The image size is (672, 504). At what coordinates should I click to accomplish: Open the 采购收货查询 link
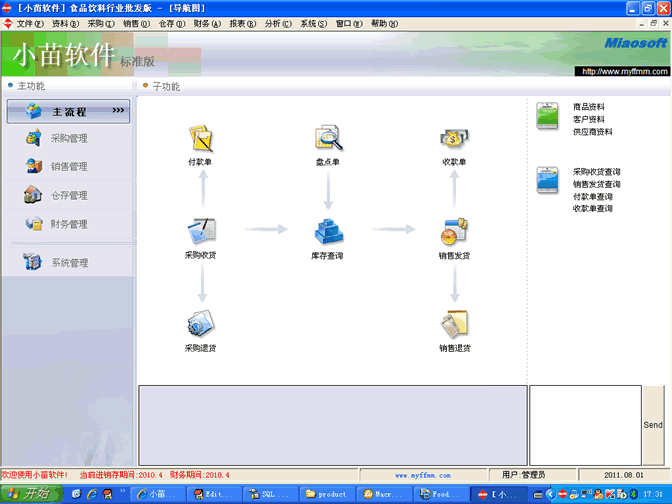click(x=597, y=172)
